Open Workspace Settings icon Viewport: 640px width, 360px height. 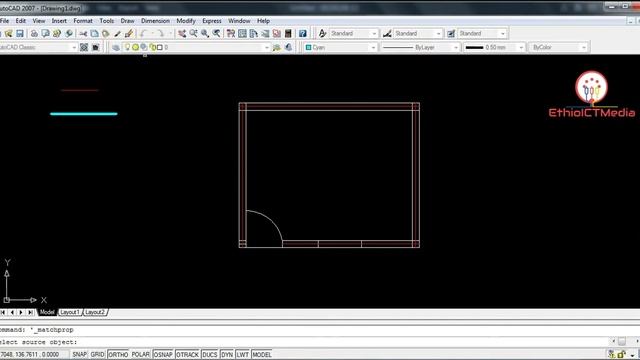pos(84,47)
